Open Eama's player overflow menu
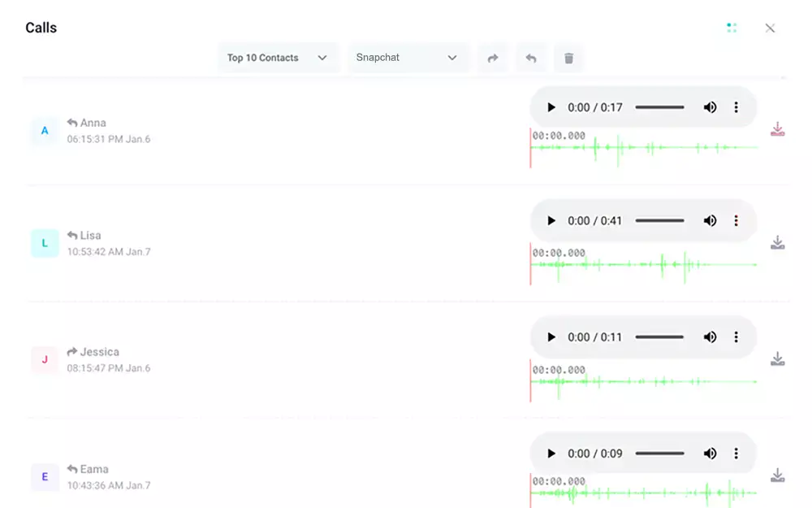 click(736, 453)
